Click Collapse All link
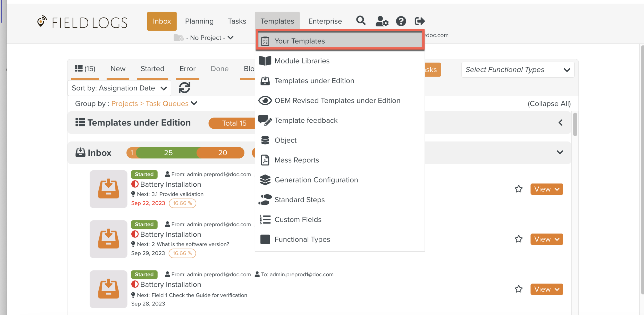Image resolution: width=644 pixels, height=315 pixels. coord(549,104)
